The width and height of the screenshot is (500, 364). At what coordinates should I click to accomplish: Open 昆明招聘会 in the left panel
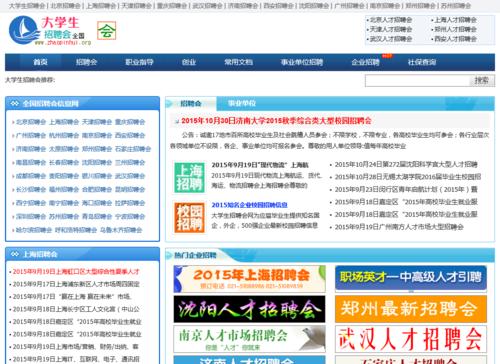130,189
